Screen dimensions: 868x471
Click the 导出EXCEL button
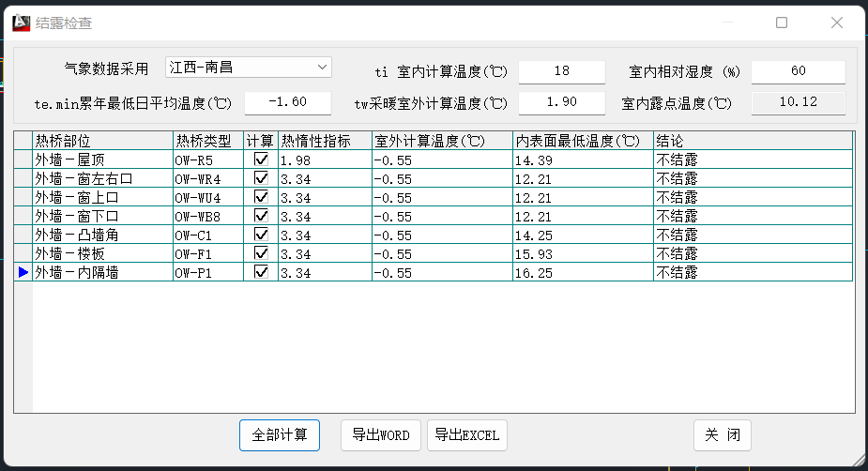pyautogui.click(x=466, y=435)
